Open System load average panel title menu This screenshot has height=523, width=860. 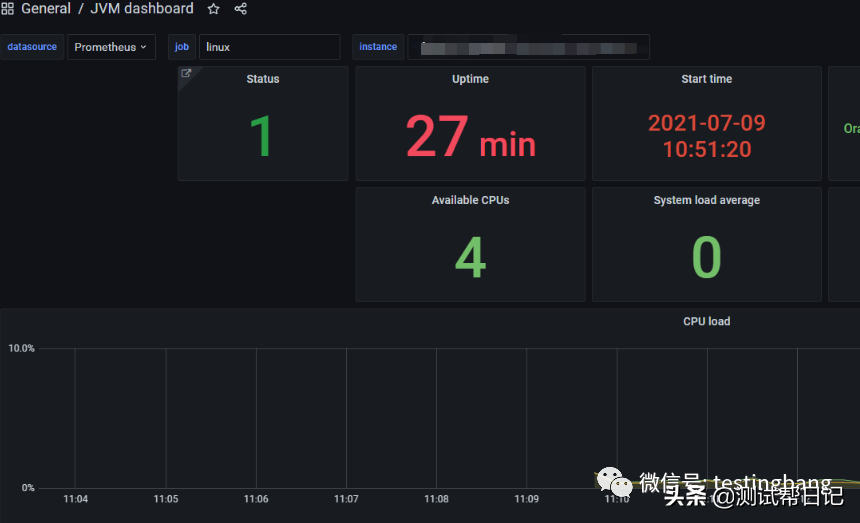click(706, 200)
